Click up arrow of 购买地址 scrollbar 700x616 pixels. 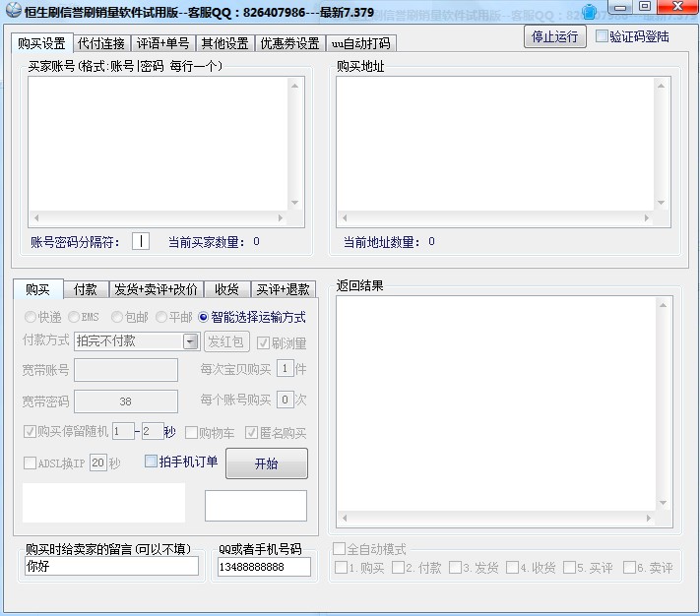tap(662, 86)
